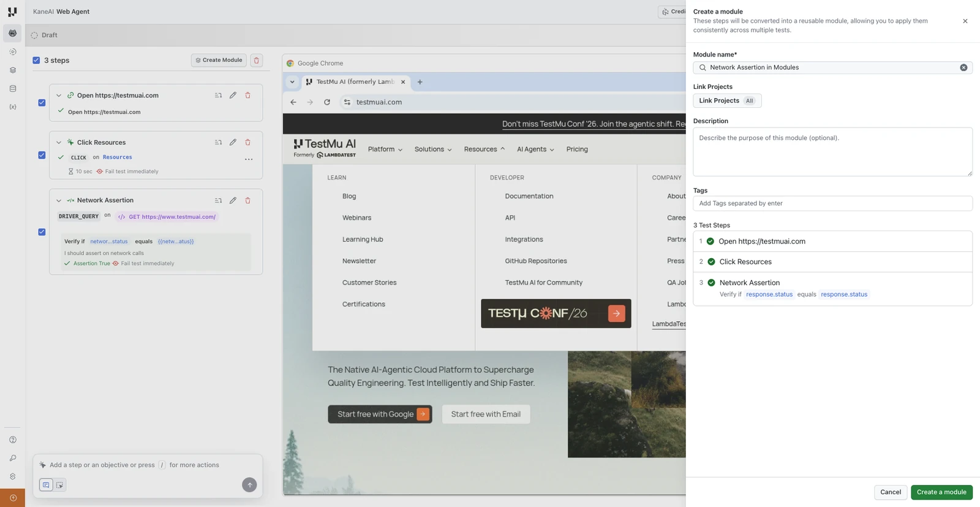This screenshot has height=507, width=980.
Task: Clear the Module name field
Action: [963, 67]
